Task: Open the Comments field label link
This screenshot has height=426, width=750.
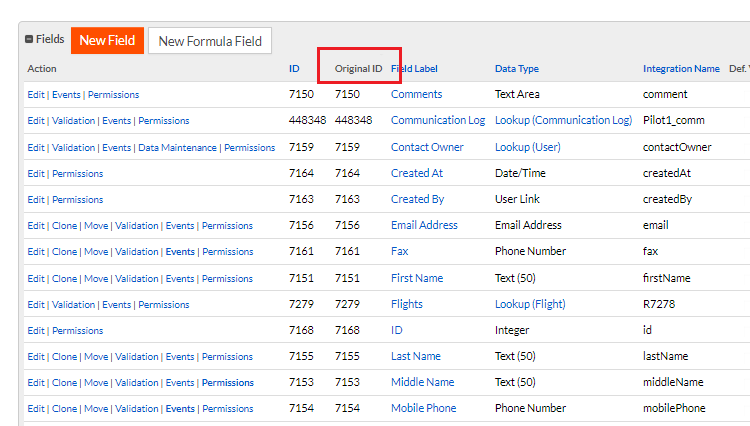Action: tap(416, 94)
